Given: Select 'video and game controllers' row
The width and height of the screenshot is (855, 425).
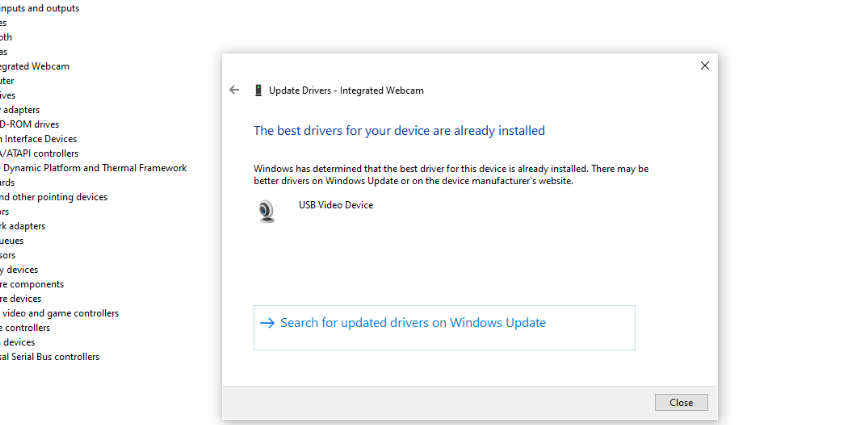Looking at the screenshot, I should click(59, 313).
